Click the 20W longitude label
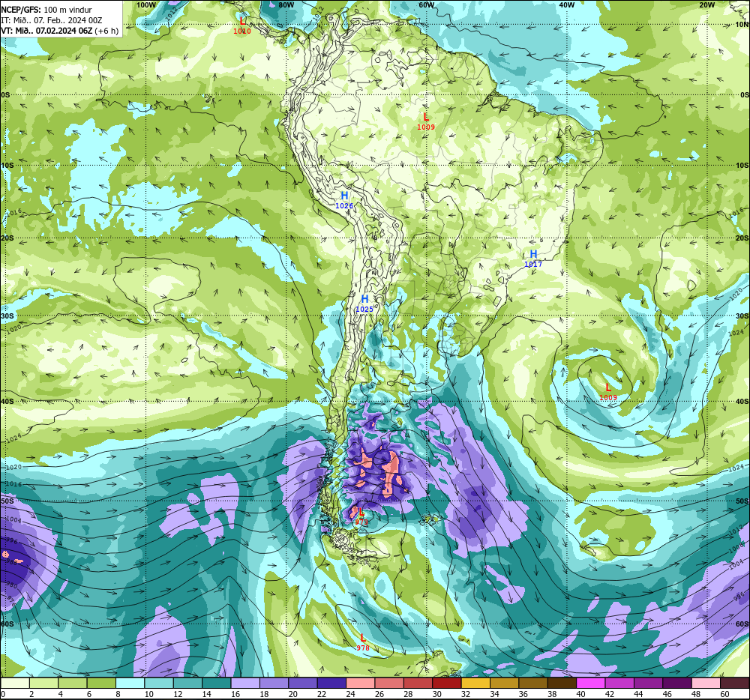The width and height of the screenshot is (750, 700). [x=707, y=4]
